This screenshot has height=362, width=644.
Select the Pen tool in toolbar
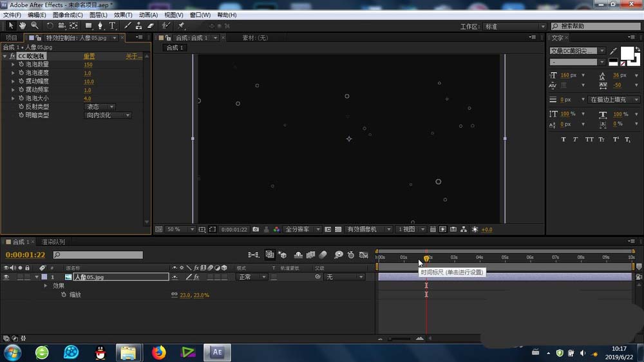point(100,26)
